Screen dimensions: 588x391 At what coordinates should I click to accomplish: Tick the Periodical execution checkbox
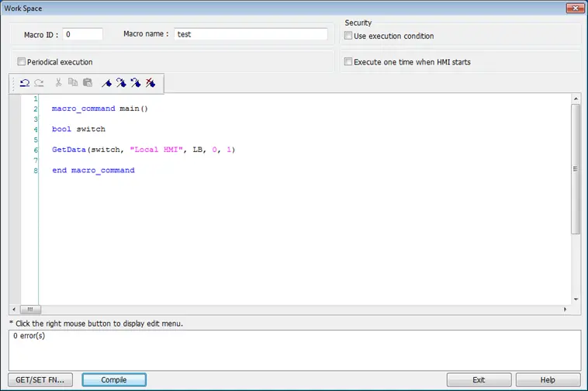pos(22,61)
